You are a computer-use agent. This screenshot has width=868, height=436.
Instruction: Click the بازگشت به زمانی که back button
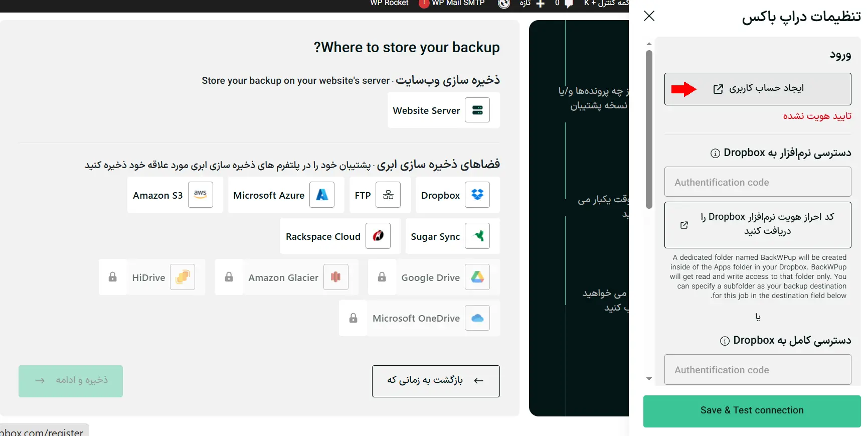point(436,381)
